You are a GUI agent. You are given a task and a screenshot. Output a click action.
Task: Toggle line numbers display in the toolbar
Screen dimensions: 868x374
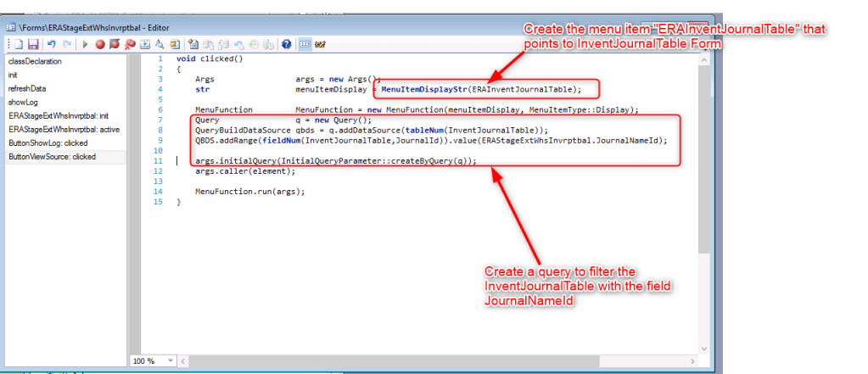pyautogui.click(x=305, y=43)
